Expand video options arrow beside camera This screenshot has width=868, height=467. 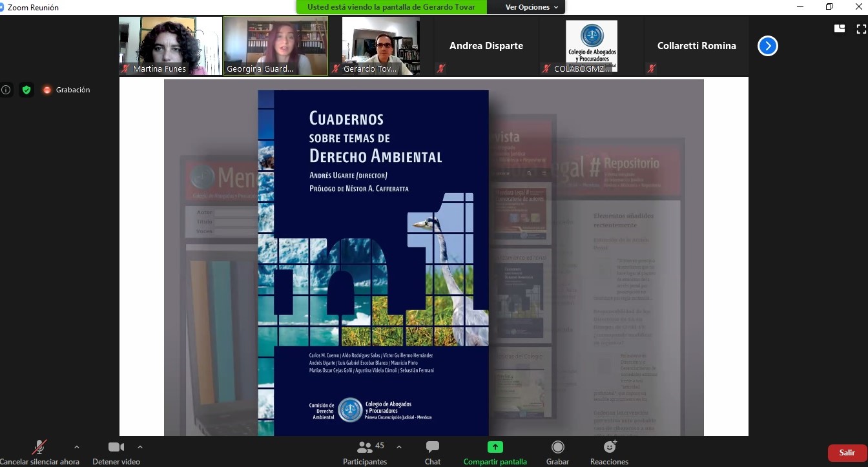(x=140, y=446)
